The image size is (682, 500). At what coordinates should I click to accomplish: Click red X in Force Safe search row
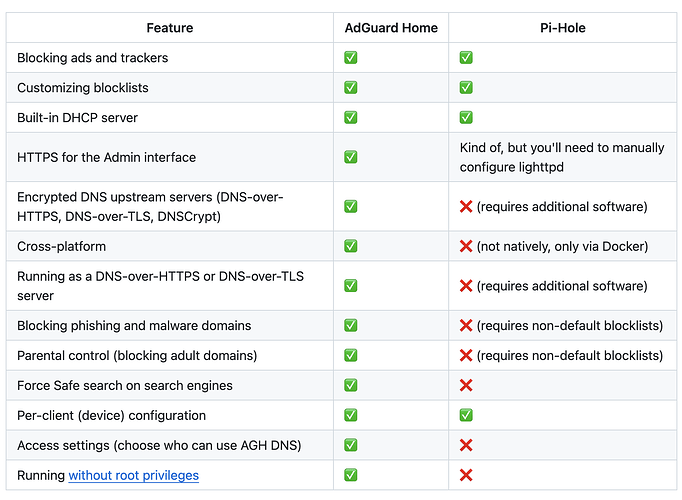(x=466, y=385)
